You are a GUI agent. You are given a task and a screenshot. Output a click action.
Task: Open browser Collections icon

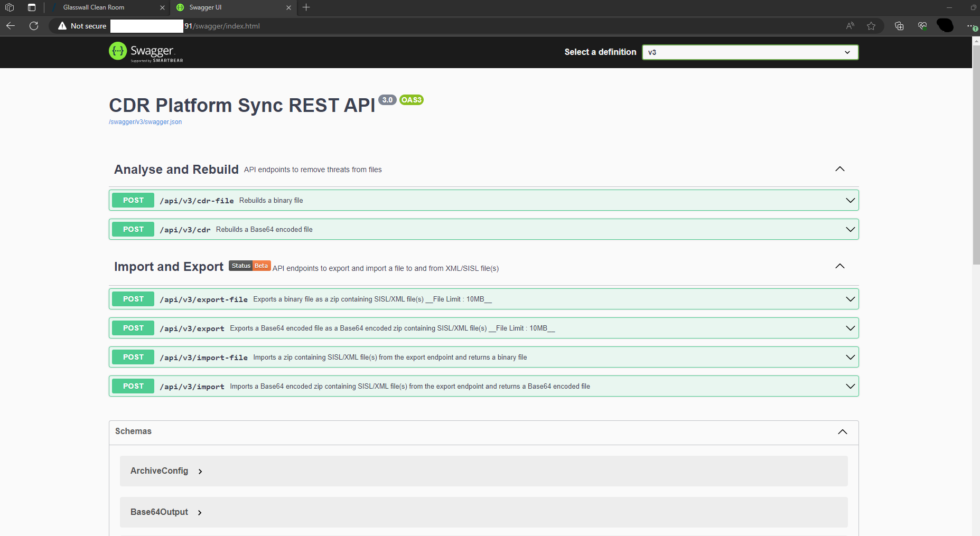(899, 26)
